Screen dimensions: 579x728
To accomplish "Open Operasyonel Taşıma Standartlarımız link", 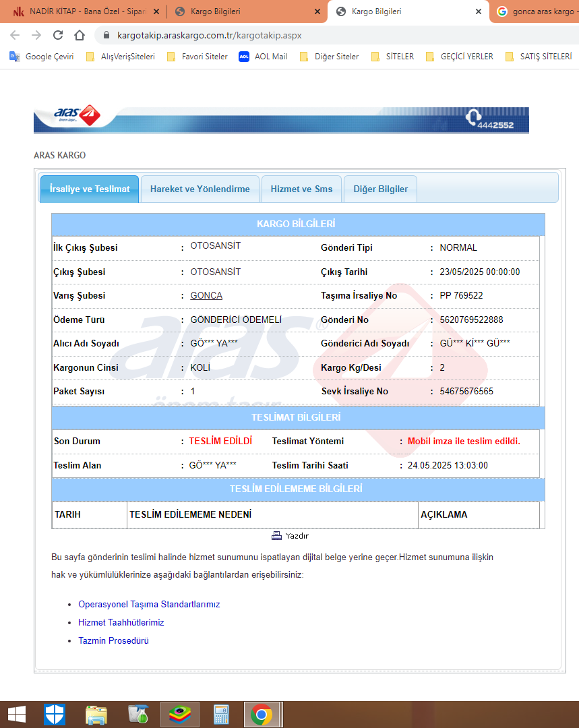I will [149, 605].
